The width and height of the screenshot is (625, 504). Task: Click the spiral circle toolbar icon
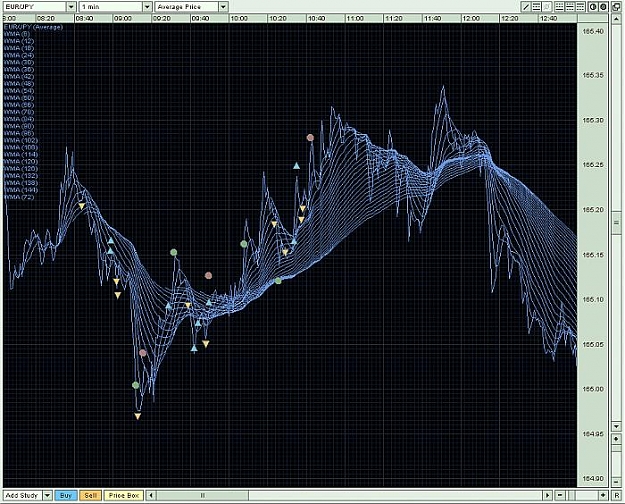[603, 7]
